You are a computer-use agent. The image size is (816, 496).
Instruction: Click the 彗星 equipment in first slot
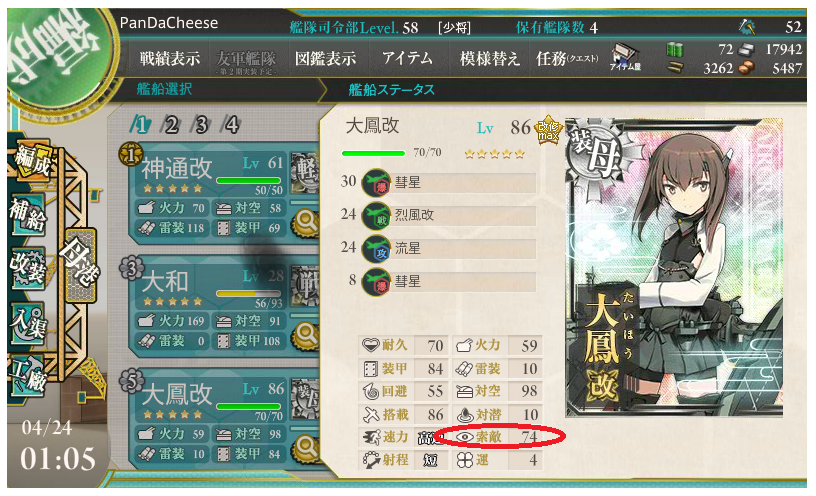(x=449, y=183)
